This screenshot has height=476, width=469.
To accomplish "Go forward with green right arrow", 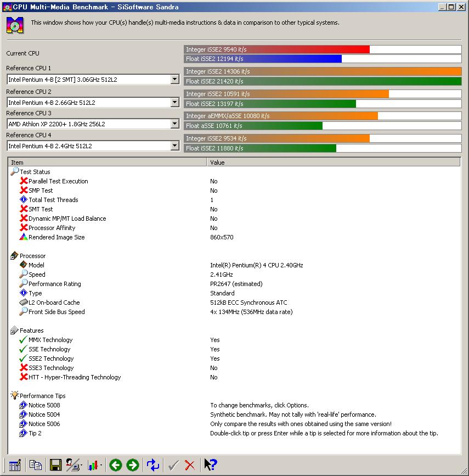I will coord(133,465).
